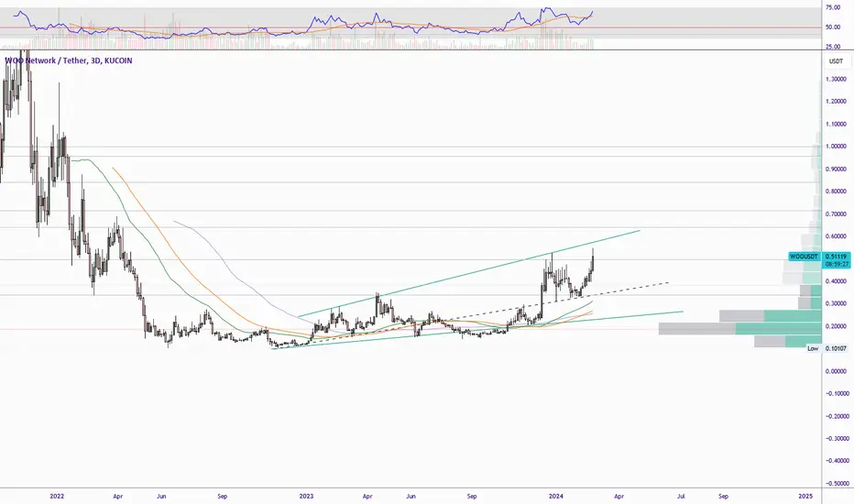Screen dimensions: 854x504
Task: Click the 1.20000 price axis label
Action: pyautogui.click(x=836, y=102)
